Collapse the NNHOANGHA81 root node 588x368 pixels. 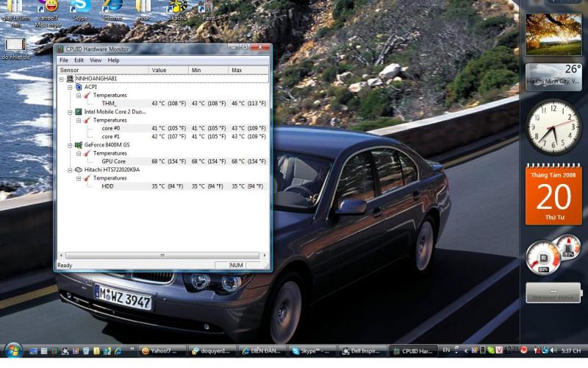coord(62,78)
